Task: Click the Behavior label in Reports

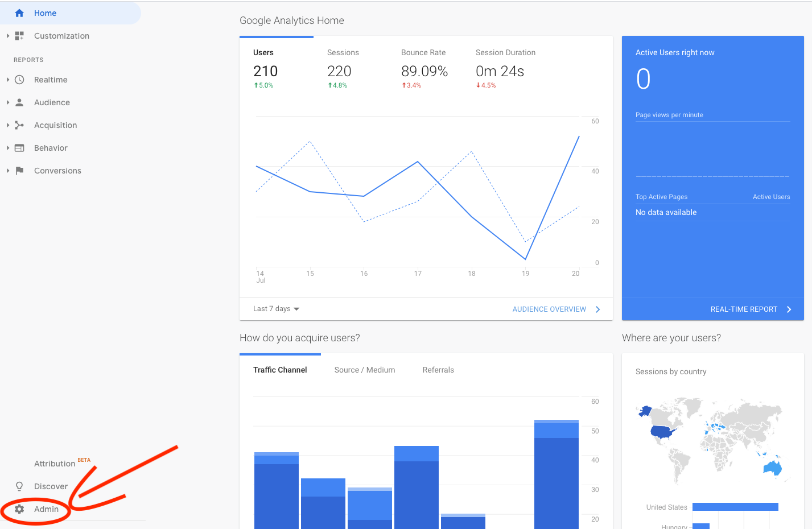Action: [51, 148]
